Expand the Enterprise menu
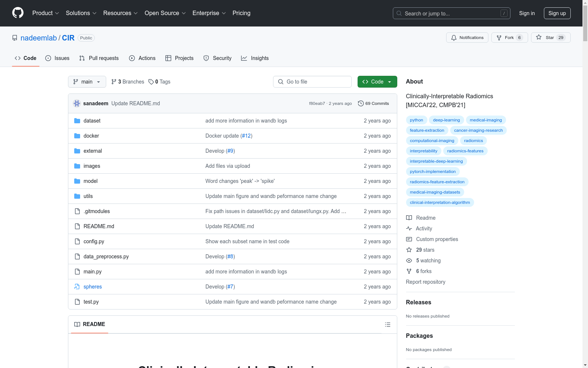 (209, 13)
